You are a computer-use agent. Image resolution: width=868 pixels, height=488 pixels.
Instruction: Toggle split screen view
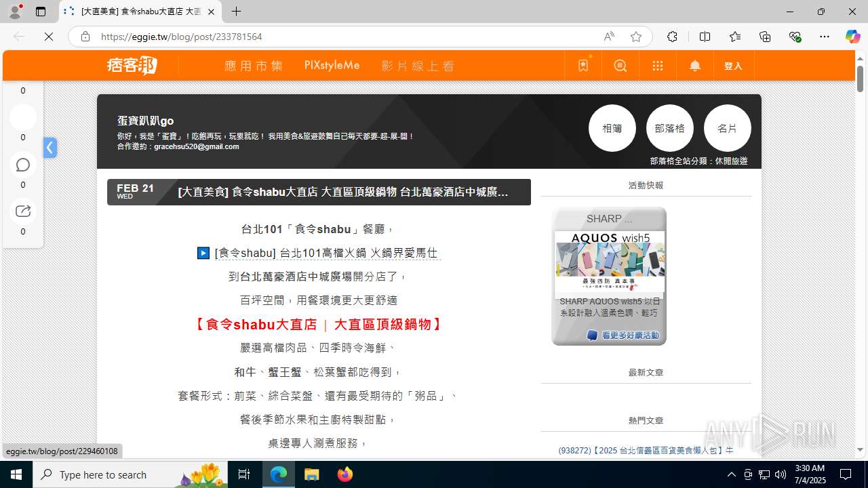tap(705, 37)
